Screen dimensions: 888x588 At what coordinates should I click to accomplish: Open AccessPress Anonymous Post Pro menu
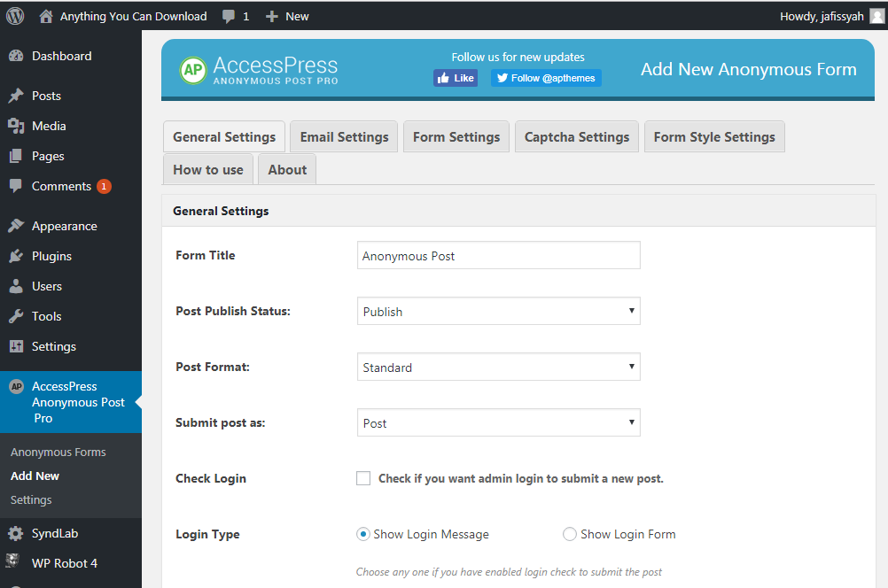[x=71, y=402]
